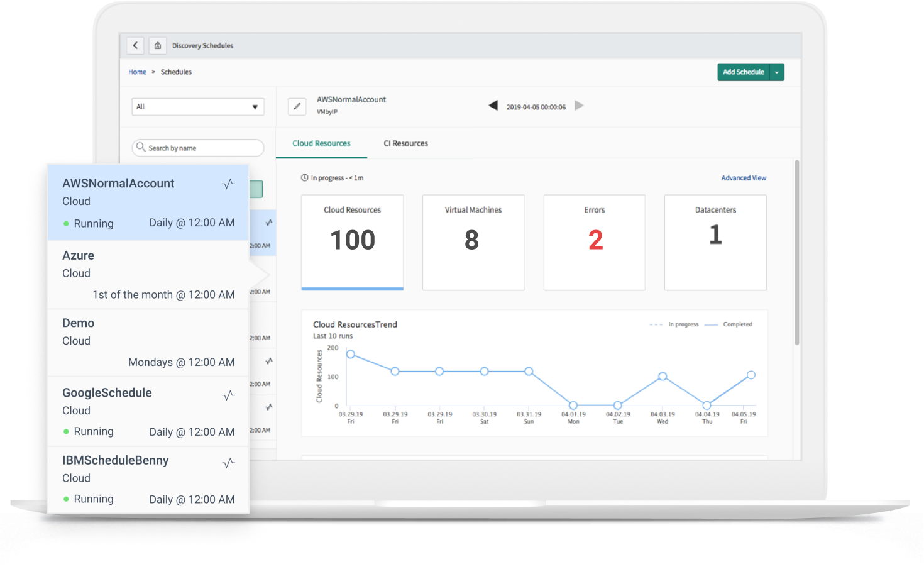Open the Advanced View link
This screenshot has width=924, height=569.
click(744, 178)
